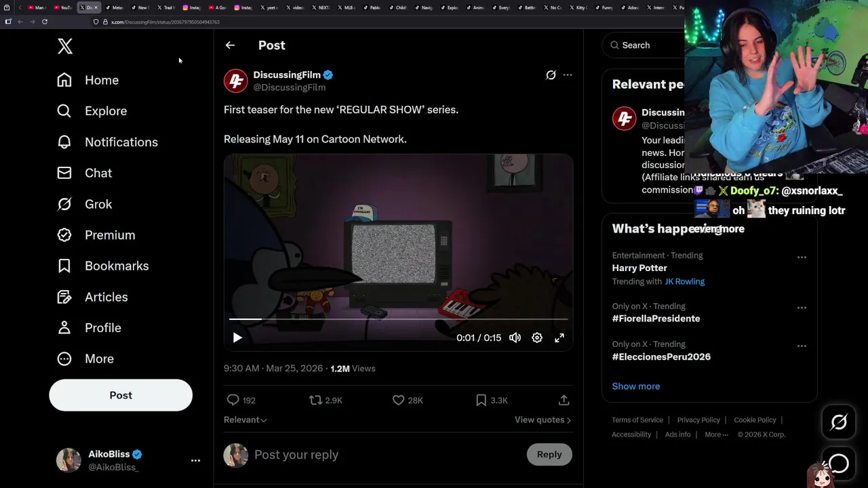Click the large Post button
This screenshot has height=488, width=868.
pos(121,395)
